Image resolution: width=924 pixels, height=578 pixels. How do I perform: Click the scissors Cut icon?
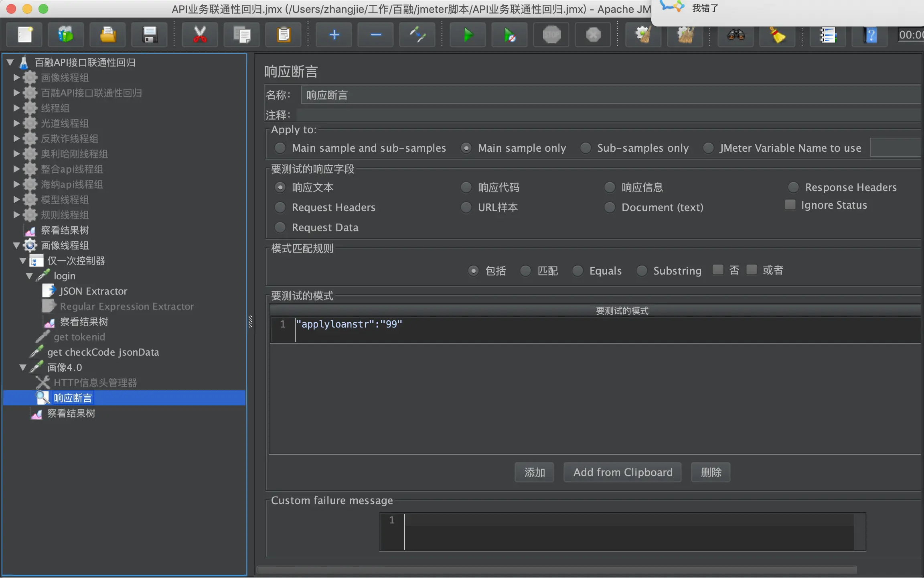point(200,35)
